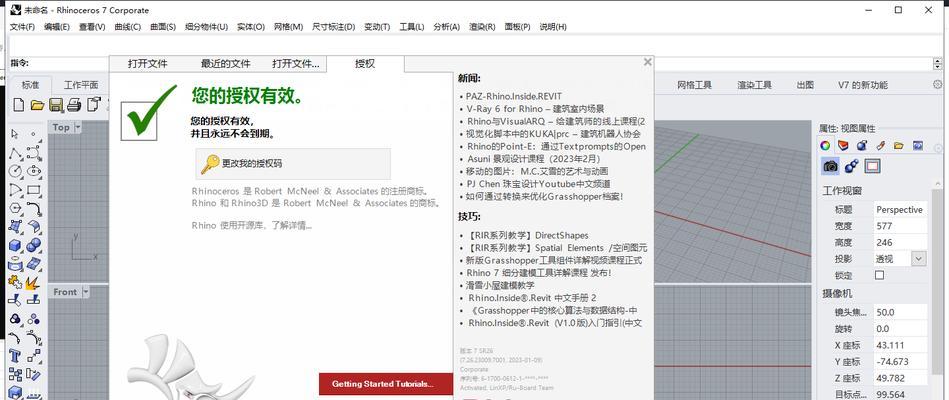Click the Y 座标 value -74.673
Image resolution: width=949 pixels, height=400 pixels.
(900, 362)
